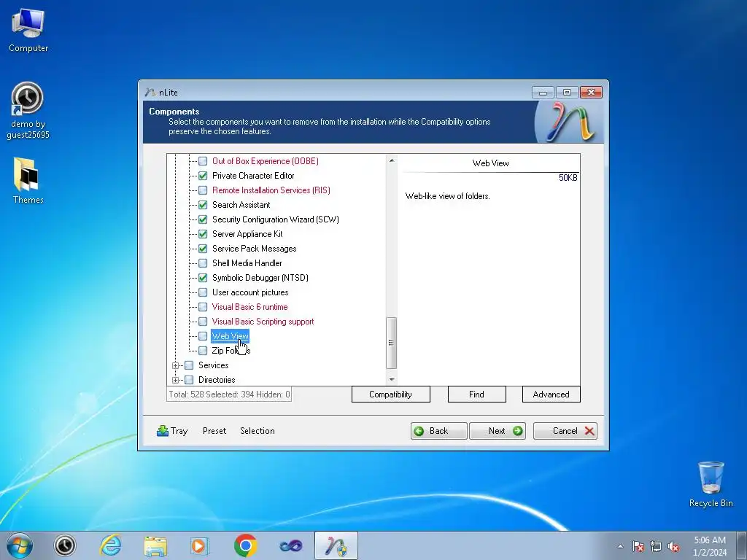Go Back to previous nLite page

tap(438, 431)
